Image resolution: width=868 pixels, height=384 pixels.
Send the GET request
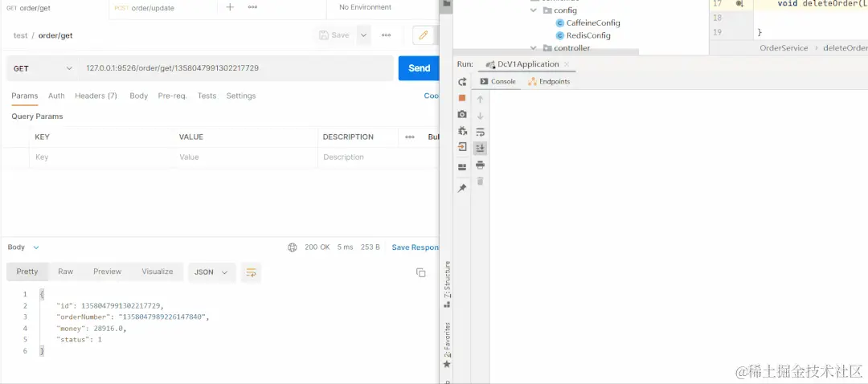click(x=419, y=68)
